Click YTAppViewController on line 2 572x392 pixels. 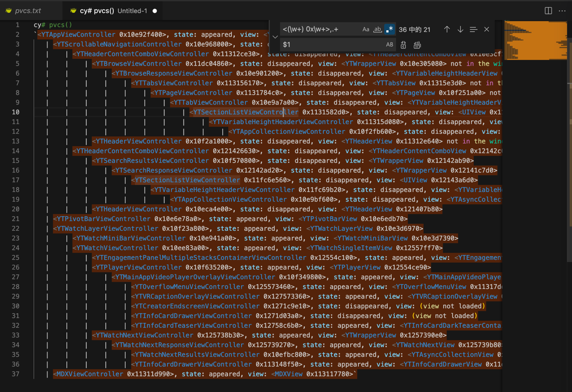[78, 35]
